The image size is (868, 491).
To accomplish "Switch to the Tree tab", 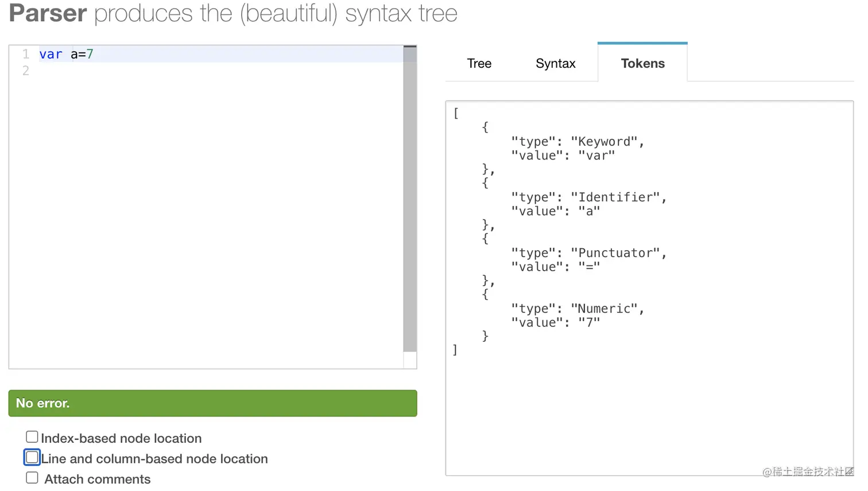I will (x=479, y=63).
